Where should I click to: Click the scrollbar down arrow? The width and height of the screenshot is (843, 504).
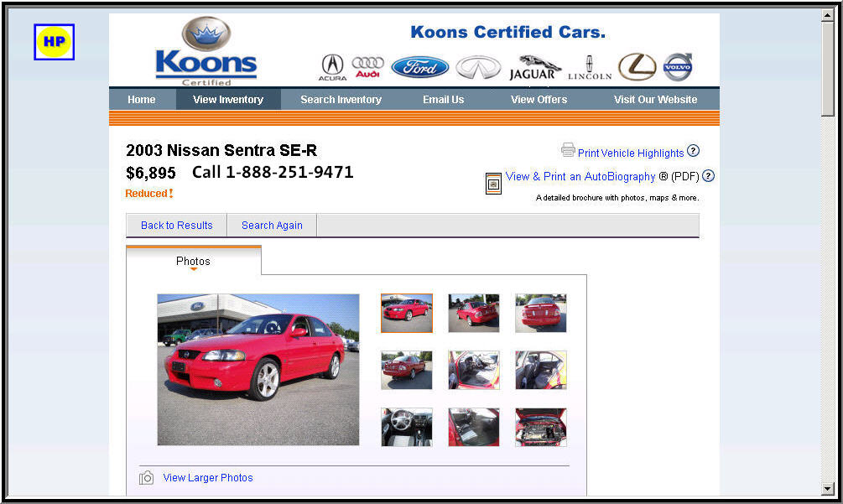click(827, 489)
